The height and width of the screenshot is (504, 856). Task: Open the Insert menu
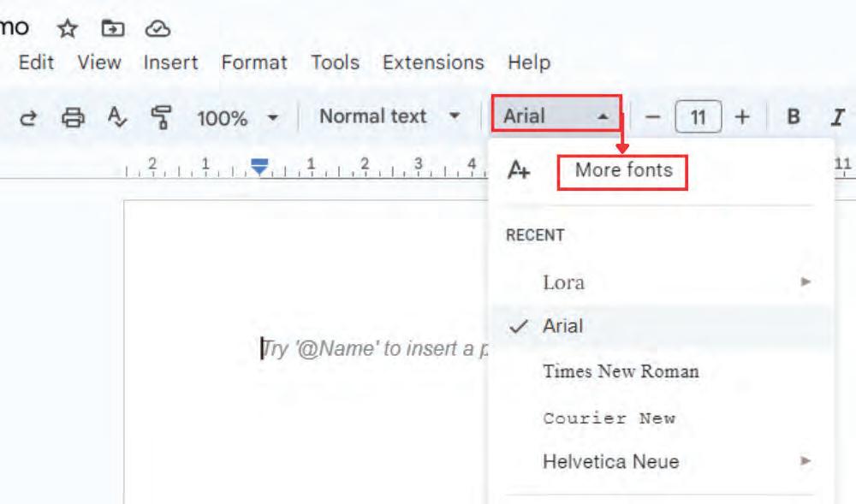coord(170,62)
